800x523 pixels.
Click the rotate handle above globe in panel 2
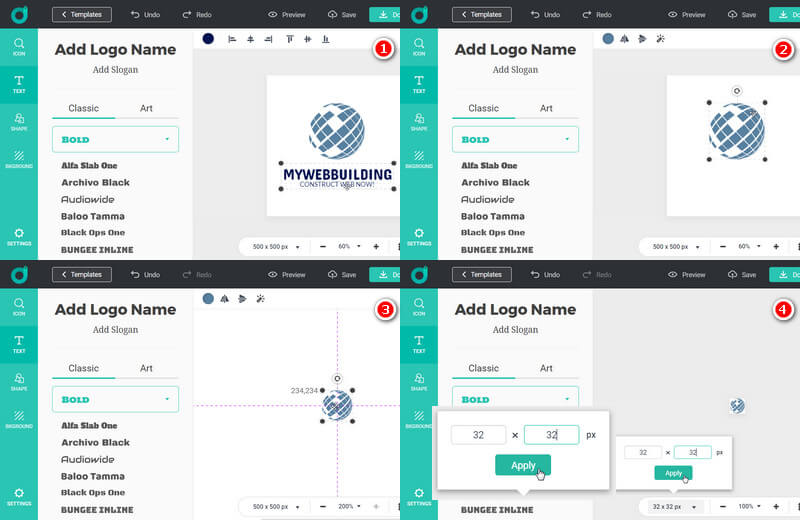737,90
